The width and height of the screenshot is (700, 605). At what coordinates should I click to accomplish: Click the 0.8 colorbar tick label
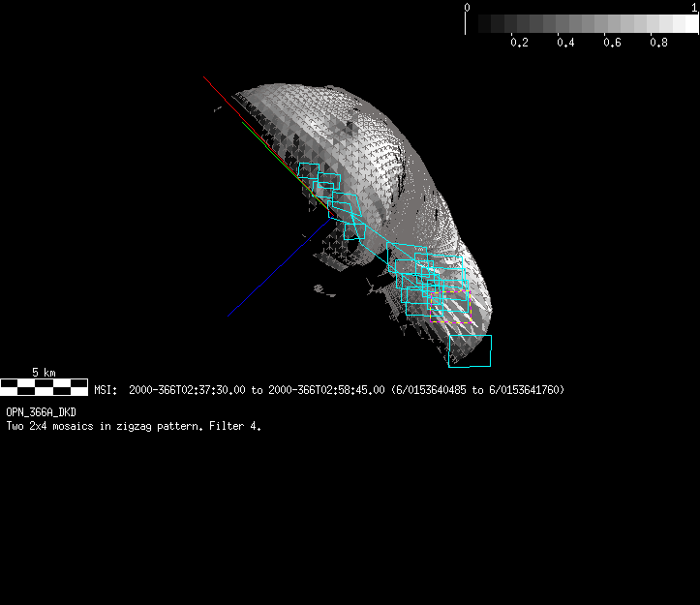tap(658, 43)
